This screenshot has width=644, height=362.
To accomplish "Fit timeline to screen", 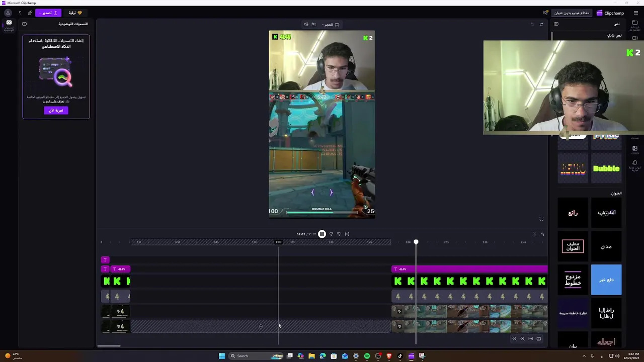I will tap(530, 339).
